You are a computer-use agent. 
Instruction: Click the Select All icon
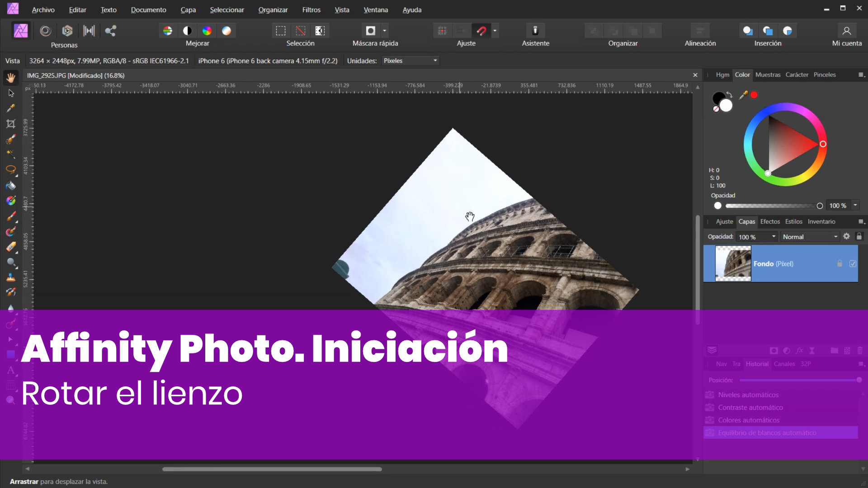(281, 31)
